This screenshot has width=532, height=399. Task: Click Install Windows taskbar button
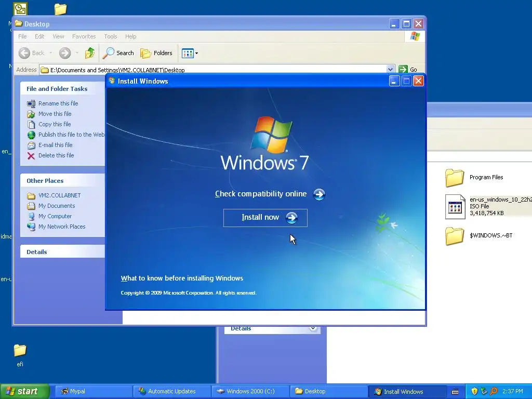(407, 392)
